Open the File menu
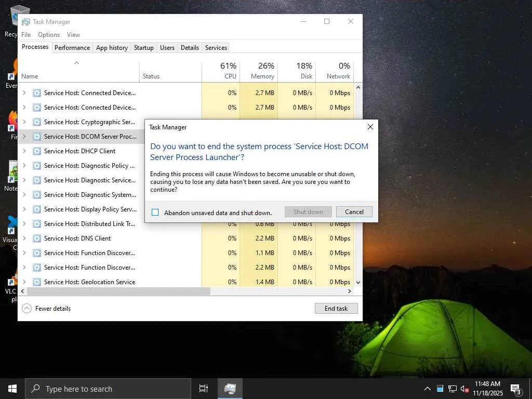The width and height of the screenshot is (532, 399). click(26, 35)
